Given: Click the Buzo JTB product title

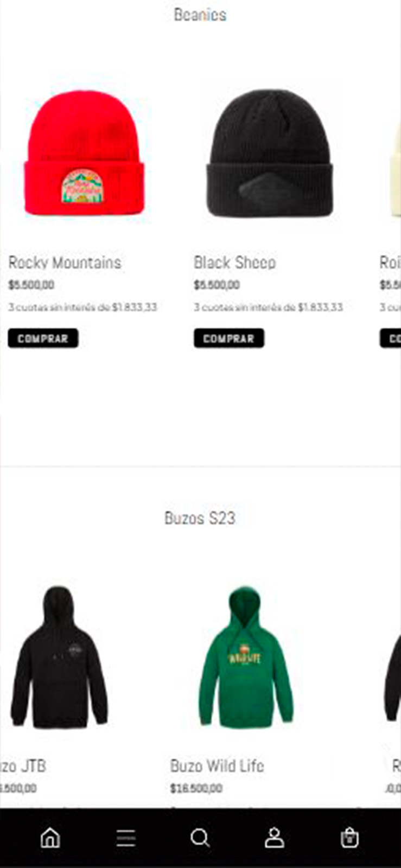Looking at the screenshot, I should (23, 766).
